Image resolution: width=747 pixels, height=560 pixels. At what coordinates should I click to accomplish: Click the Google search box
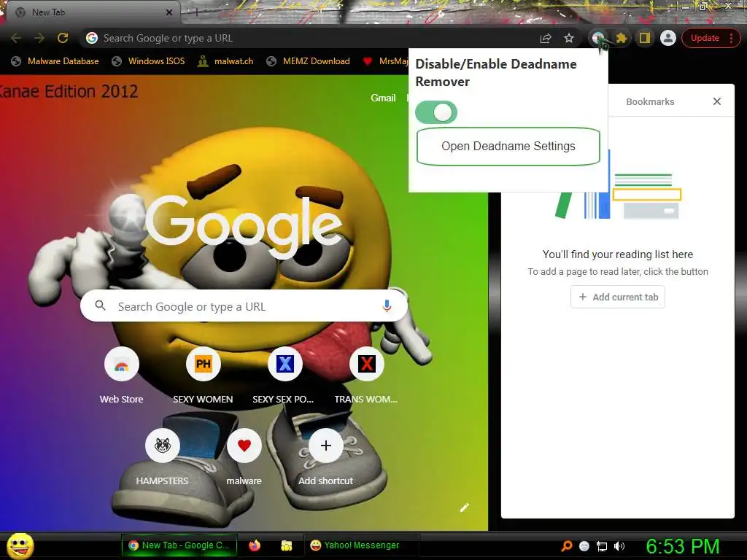pos(244,306)
